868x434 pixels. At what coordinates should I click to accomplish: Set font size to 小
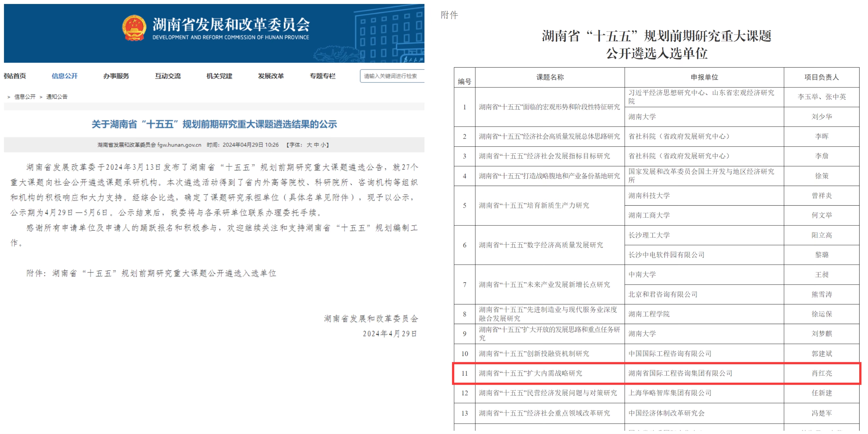coord(323,145)
